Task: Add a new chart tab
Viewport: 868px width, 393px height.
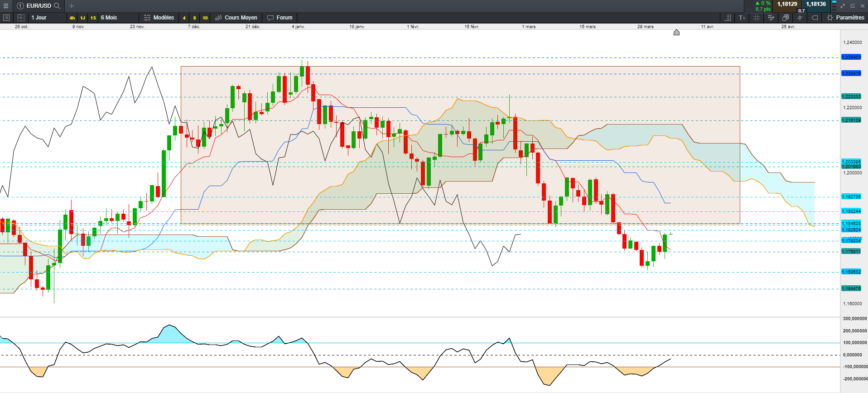Action: 72,6
